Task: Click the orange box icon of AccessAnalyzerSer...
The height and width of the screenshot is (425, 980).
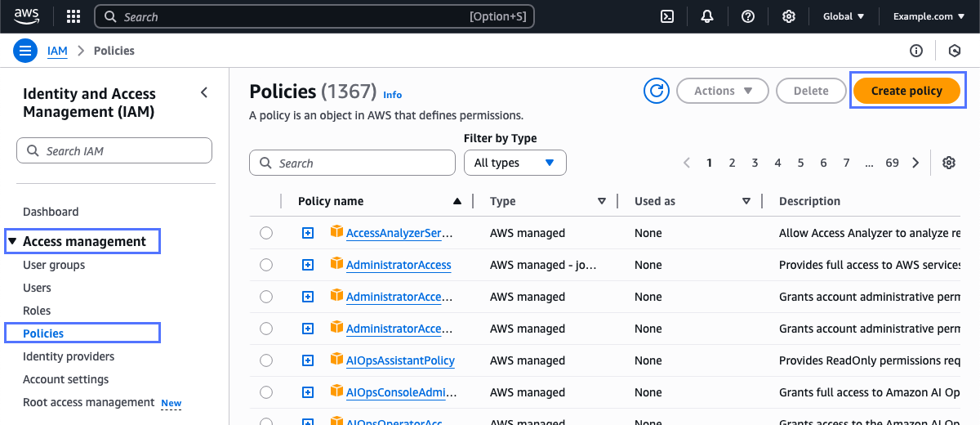Action: 336,232
